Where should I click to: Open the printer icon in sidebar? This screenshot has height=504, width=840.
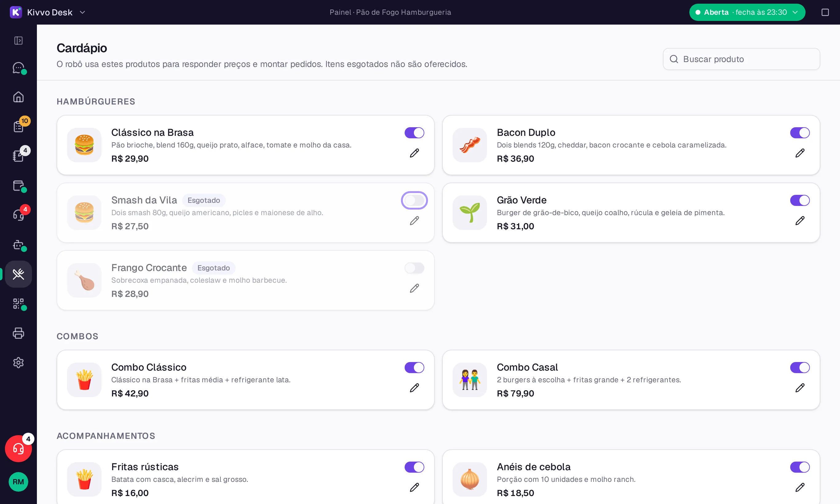[18, 333]
